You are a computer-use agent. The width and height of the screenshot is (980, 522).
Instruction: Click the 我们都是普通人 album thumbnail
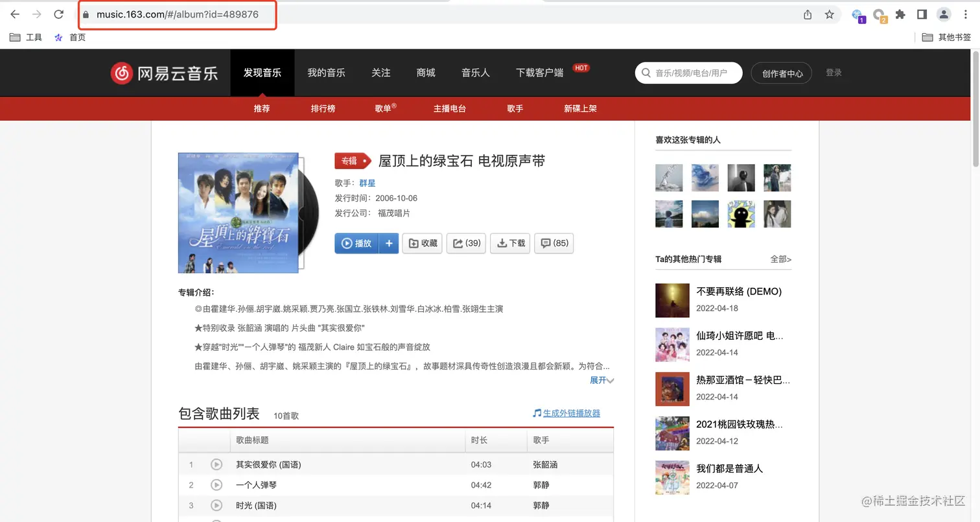click(672, 477)
